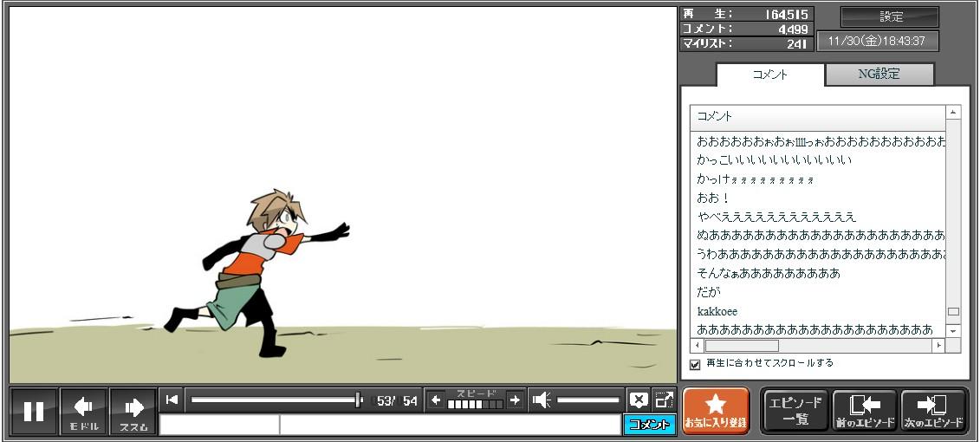The image size is (980, 442).
Task: Pause the video playback
Action: click(x=34, y=411)
